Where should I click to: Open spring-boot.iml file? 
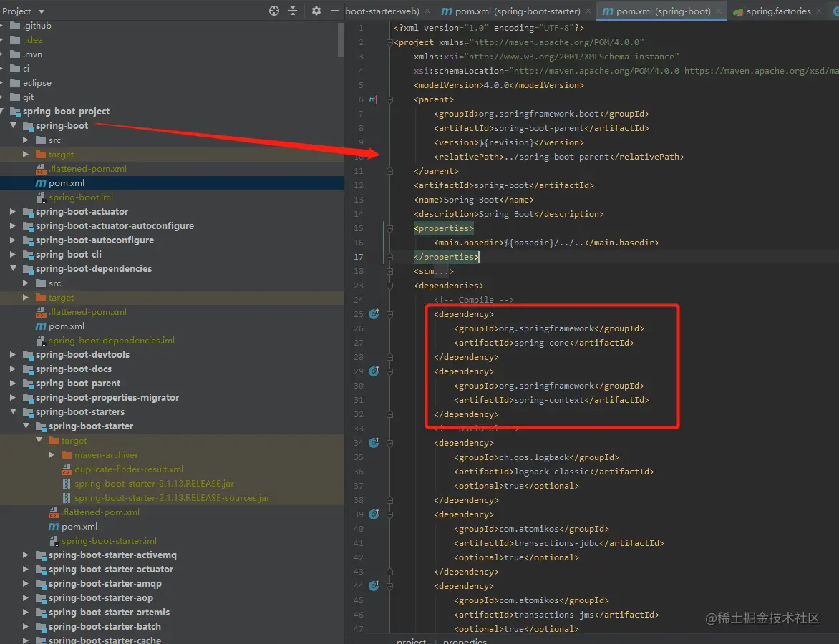tap(80, 197)
